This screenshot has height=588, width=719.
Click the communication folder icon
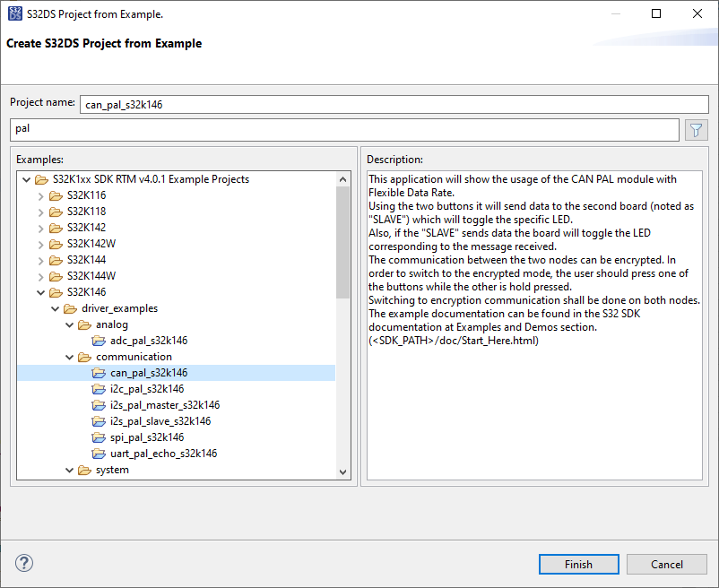84,357
